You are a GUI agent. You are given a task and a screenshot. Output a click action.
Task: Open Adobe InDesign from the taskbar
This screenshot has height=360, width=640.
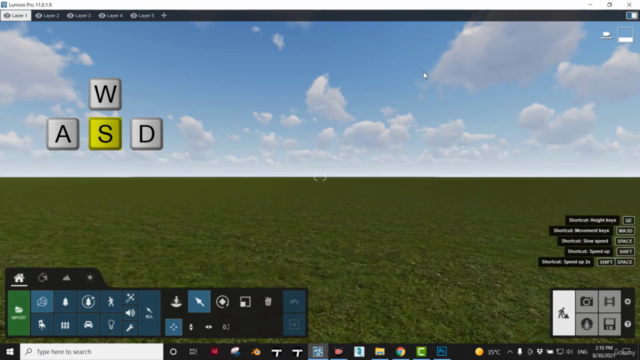214,351
